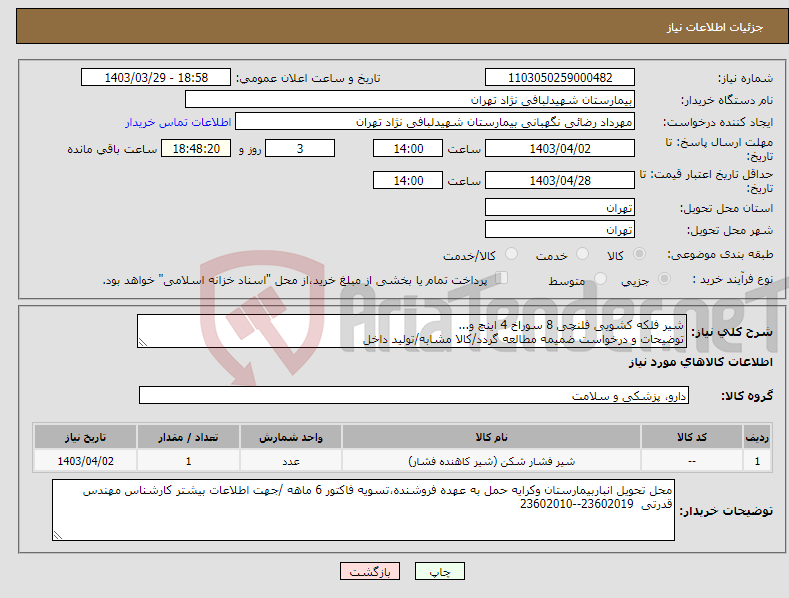Click the توضیحات خریدار label

coord(726,511)
